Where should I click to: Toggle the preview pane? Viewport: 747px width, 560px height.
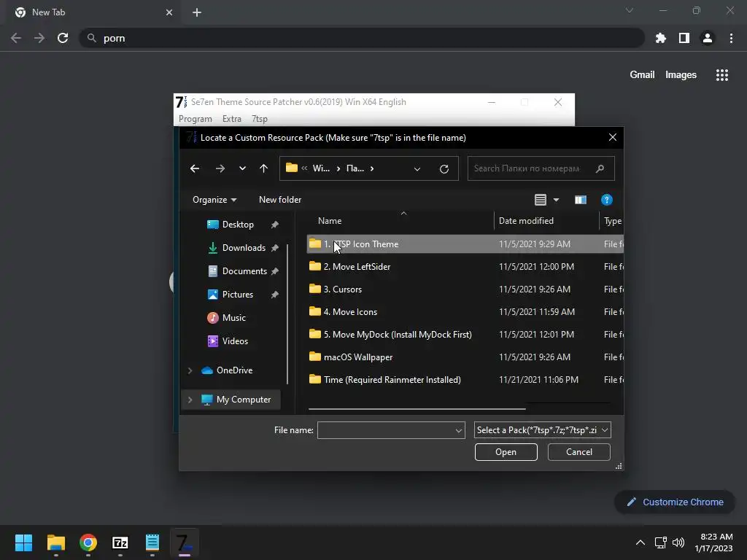click(580, 200)
